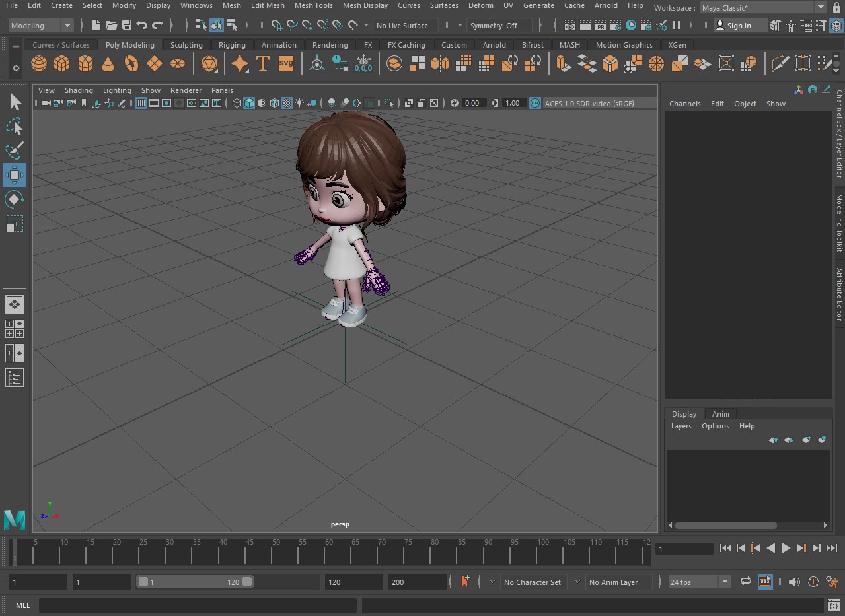Activate the Rotate tool in the toolbox
Screen dimensions: 845x616
click(15, 199)
